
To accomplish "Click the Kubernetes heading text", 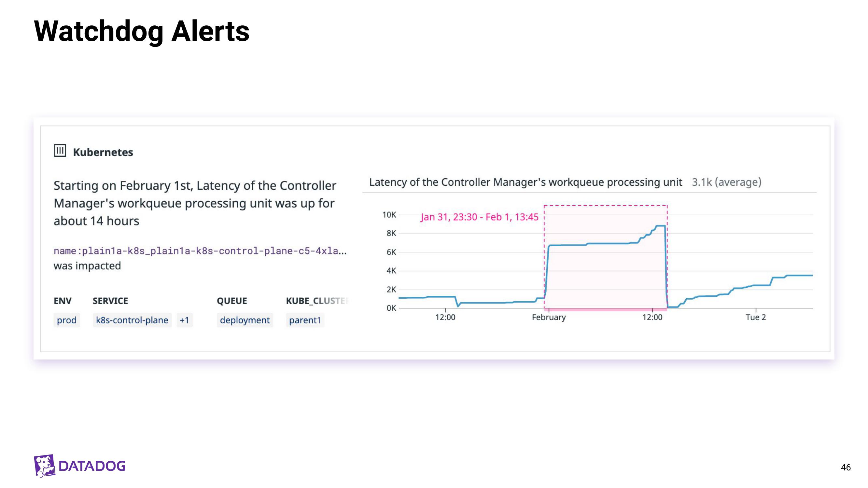I will [103, 152].
